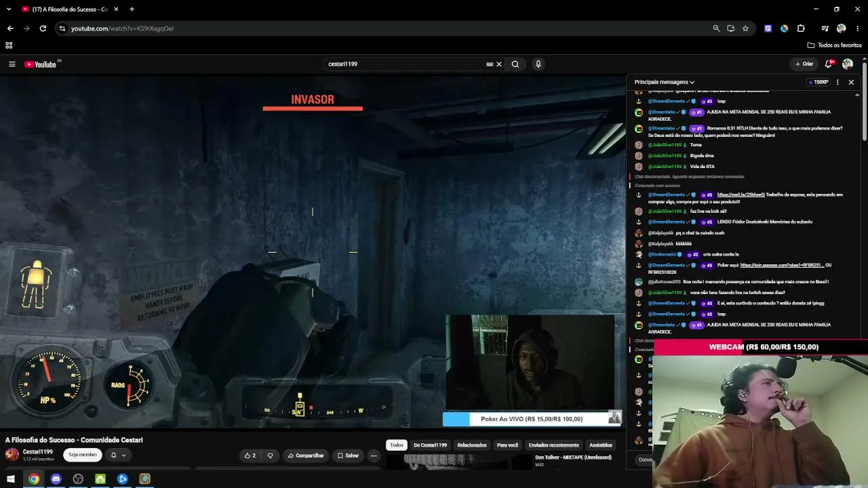Open the Todos os favoritos bookmarks folder
Viewport: 868px width, 488px height.
click(x=834, y=45)
